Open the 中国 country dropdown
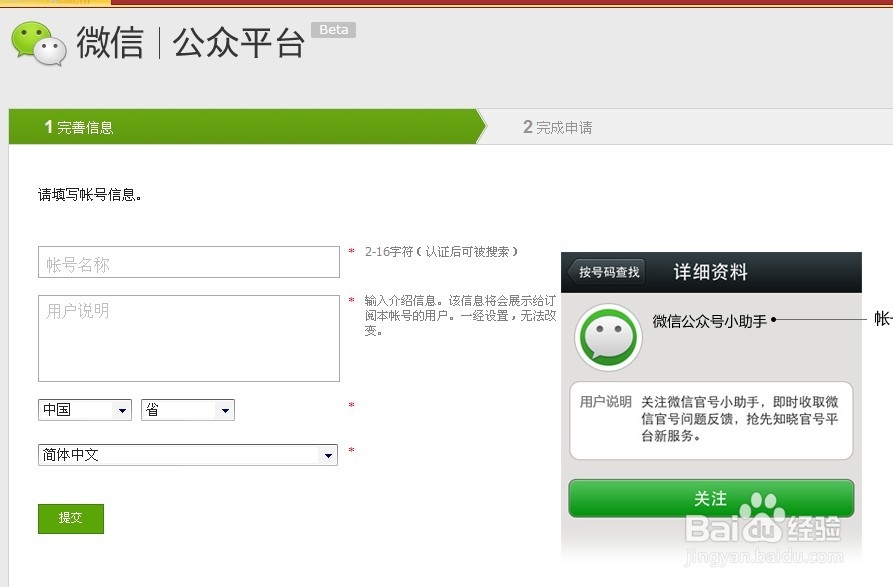 (x=85, y=410)
